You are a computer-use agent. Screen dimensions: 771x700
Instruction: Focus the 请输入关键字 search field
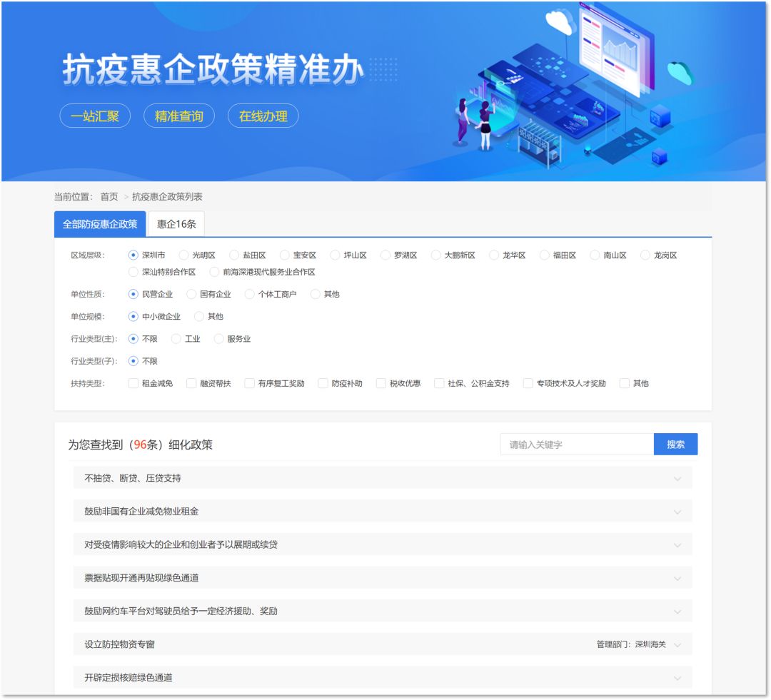point(577,445)
